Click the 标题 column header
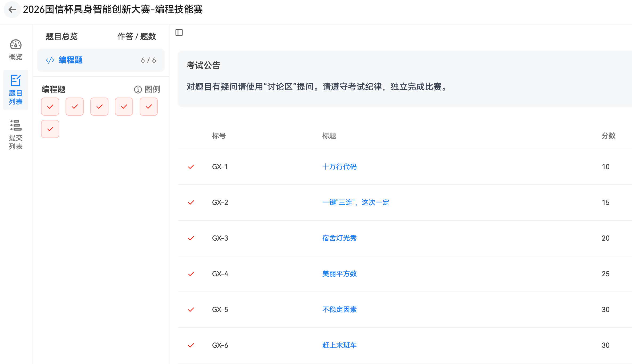632x364 pixels. point(329,136)
